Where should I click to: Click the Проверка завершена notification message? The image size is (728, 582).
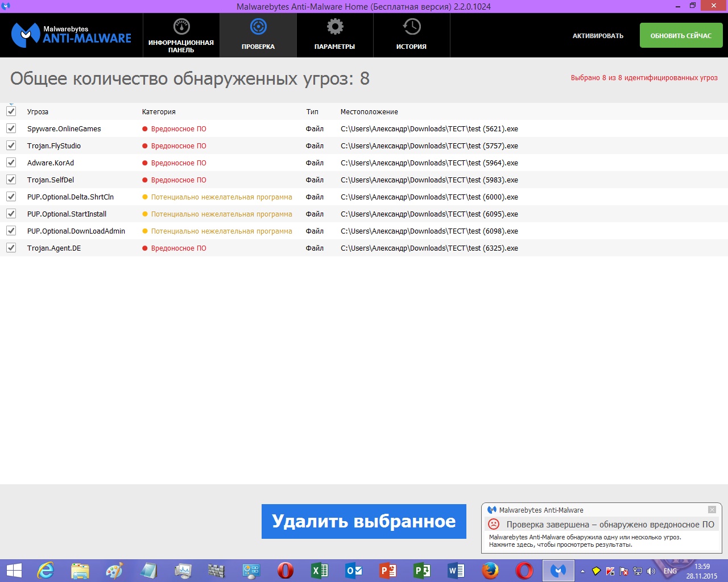coord(610,525)
